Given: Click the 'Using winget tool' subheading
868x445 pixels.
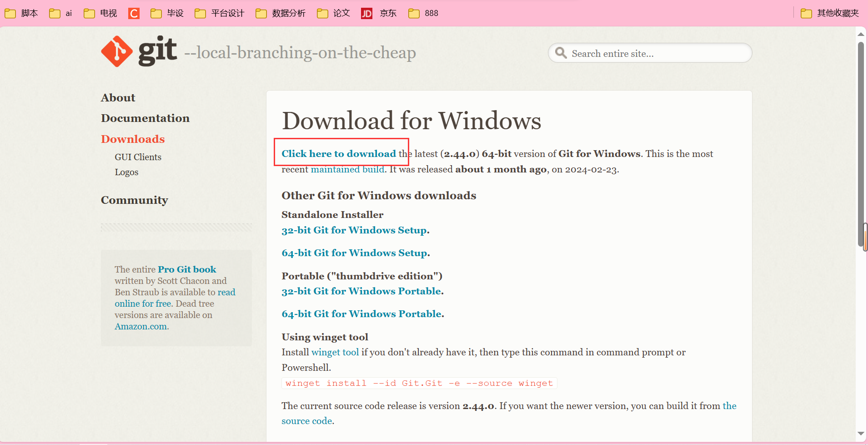Looking at the screenshot, I should pos(325,337).
